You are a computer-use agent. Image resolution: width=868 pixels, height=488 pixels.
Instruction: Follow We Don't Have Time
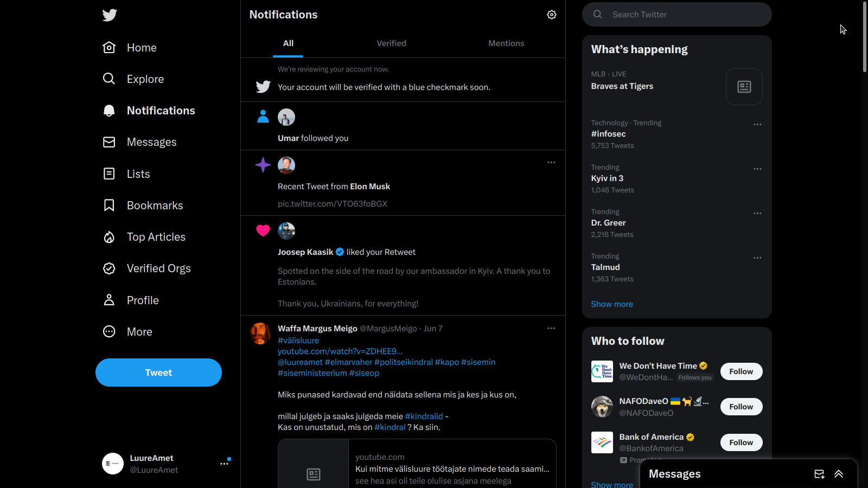741,371
